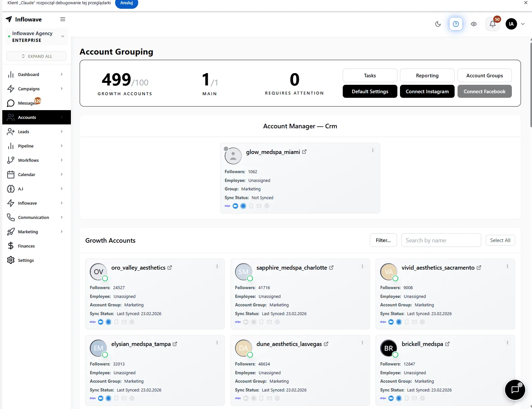Image resolution: width=532 pixels, height=409 pixels.
Task: Open notifications bell with 50 badge
Action: (x=493, y=24)
